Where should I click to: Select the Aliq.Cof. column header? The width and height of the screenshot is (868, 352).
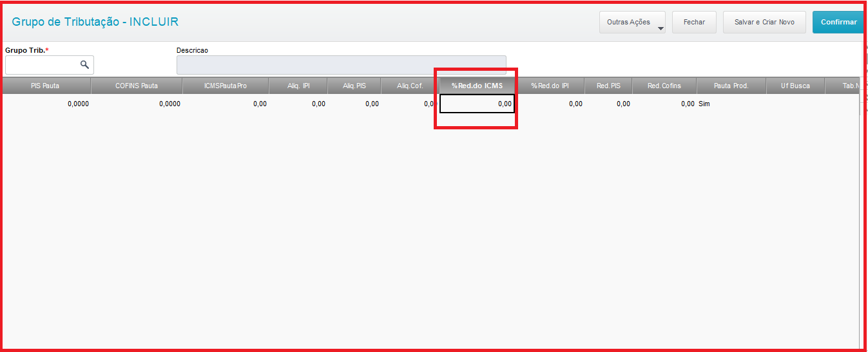click(x=410, y=86)
